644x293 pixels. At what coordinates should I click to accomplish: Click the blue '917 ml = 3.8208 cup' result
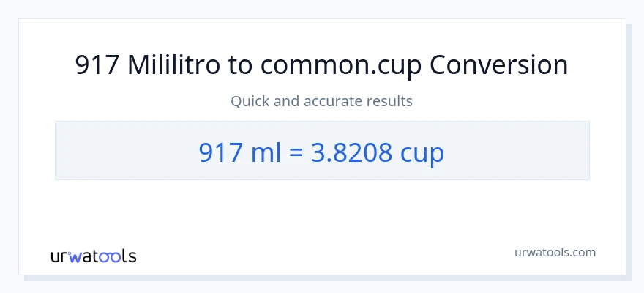[322, 151]
